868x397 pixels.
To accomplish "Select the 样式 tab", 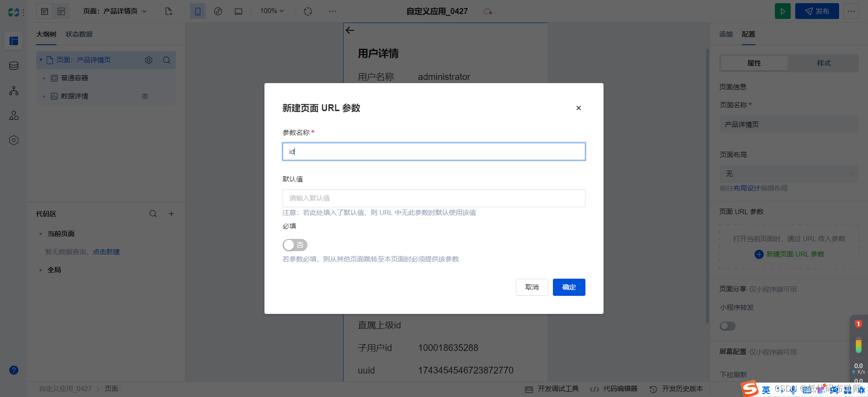I will pos(824,63).
